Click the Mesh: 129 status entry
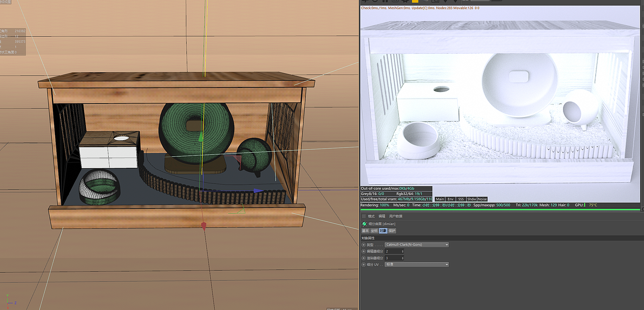 [x=547, y=205]
